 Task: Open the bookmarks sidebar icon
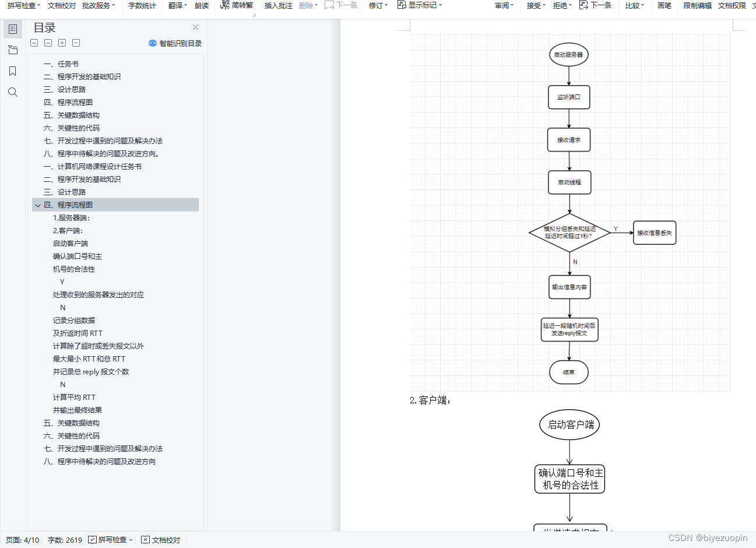pyautogui.click(x=13, y=71)
